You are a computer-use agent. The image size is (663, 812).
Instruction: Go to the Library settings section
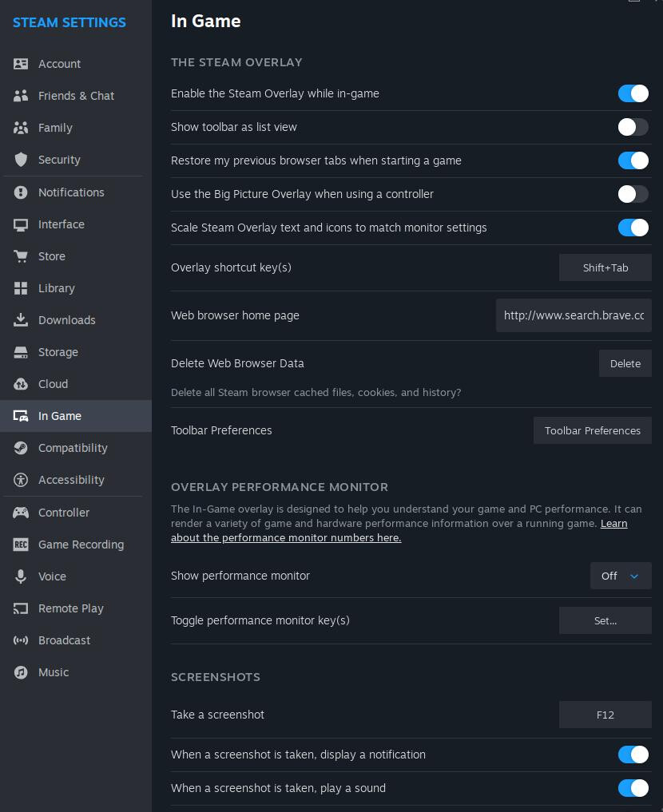pyautogui.click(x=57, y=288)
